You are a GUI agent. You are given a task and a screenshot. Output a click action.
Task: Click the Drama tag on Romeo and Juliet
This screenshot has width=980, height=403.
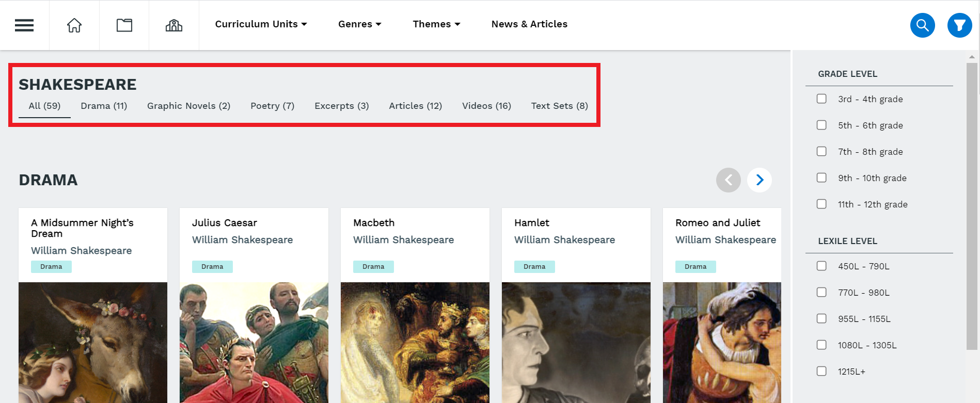click(696, 267)
